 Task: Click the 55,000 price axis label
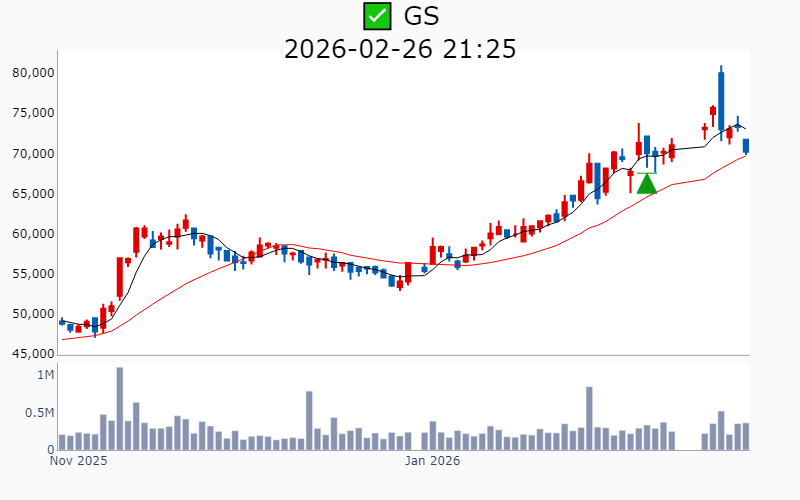[x=32, y=274]
